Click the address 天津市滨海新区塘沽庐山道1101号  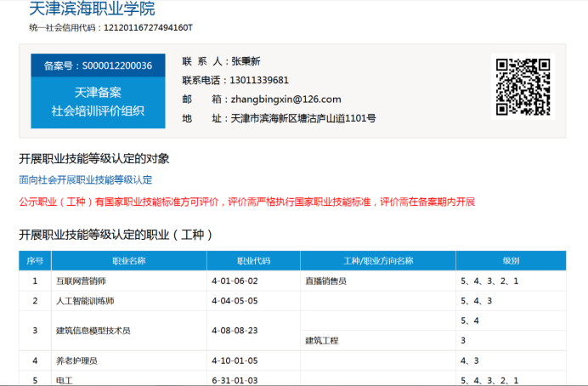pos(303,118)
